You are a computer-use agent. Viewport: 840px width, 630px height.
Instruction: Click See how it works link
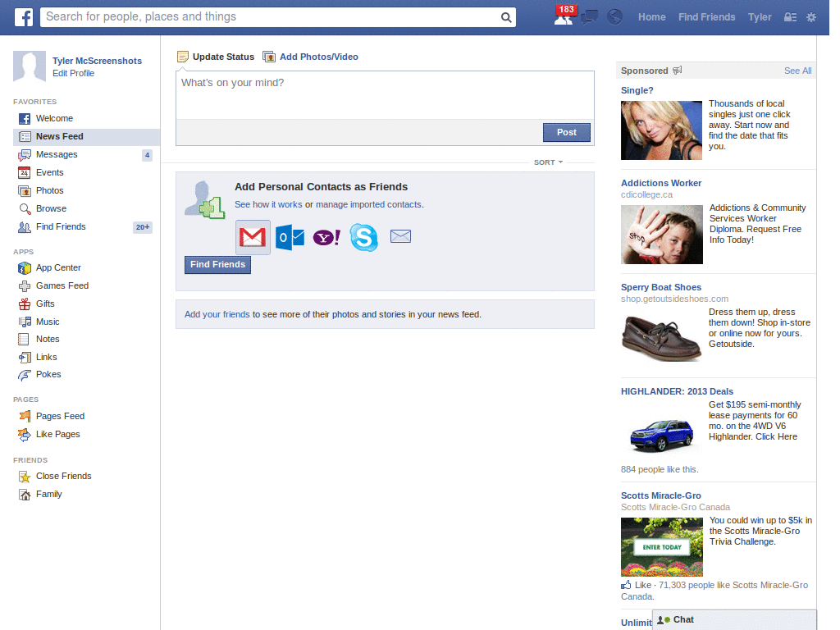point(268,204)
